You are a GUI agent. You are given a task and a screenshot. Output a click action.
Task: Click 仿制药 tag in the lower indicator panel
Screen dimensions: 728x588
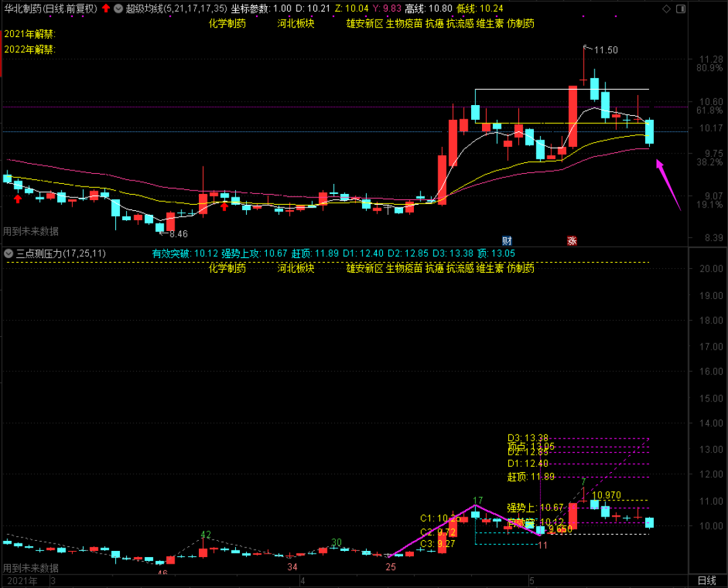click(x=520, y=268)
